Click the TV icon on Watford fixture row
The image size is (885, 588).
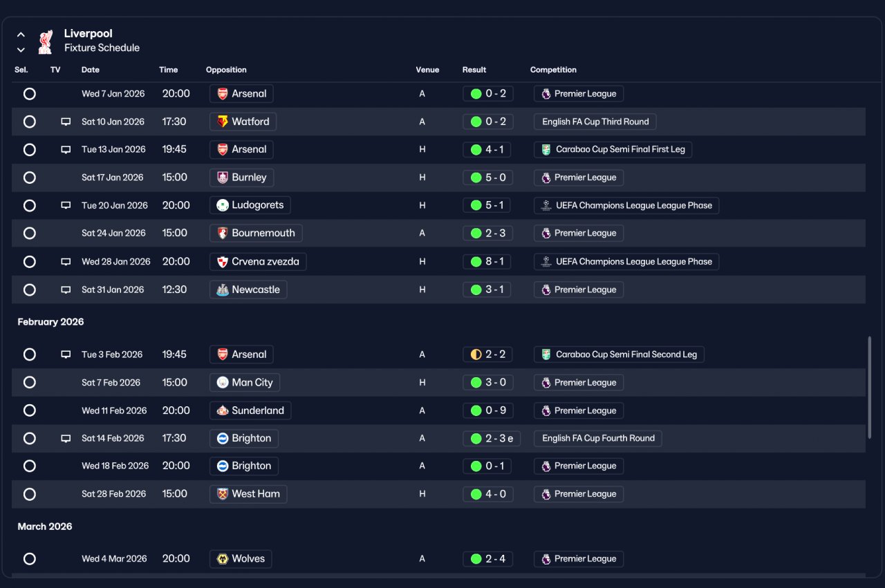tap(66, 122)
